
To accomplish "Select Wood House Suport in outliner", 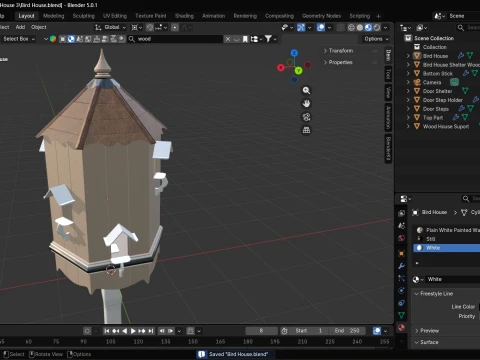I will (x=446, y=126).
